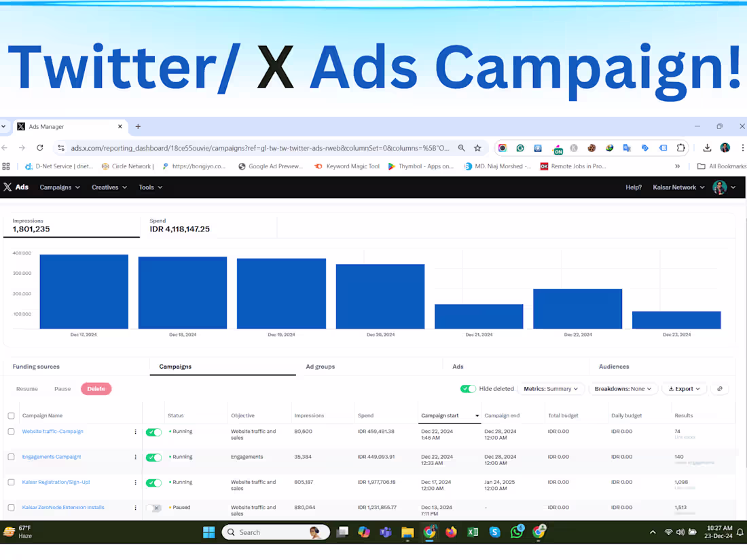Click the Resume button
The image size is (747, 560).
click(27, 389)
